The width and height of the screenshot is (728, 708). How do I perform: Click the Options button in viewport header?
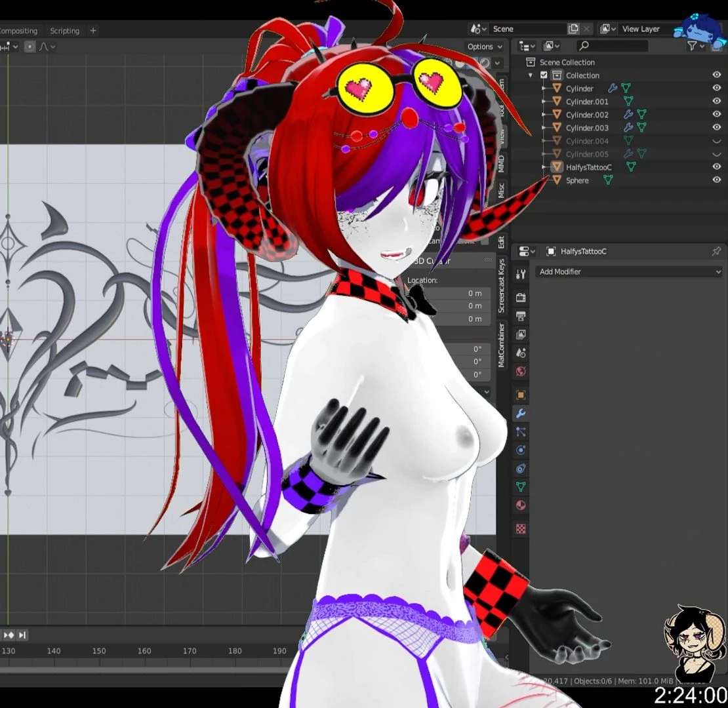click(x=485, y=47)
